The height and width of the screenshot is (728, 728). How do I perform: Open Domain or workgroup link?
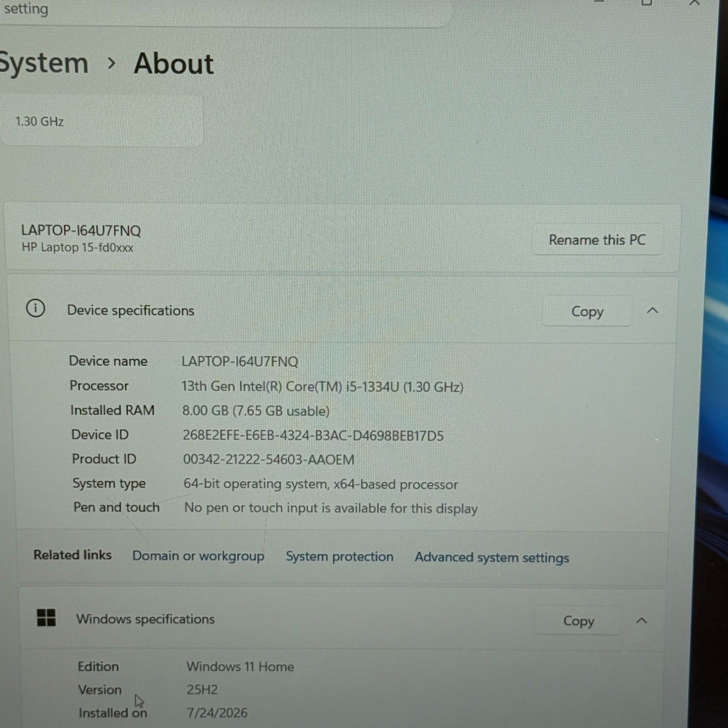pos(198,556)
